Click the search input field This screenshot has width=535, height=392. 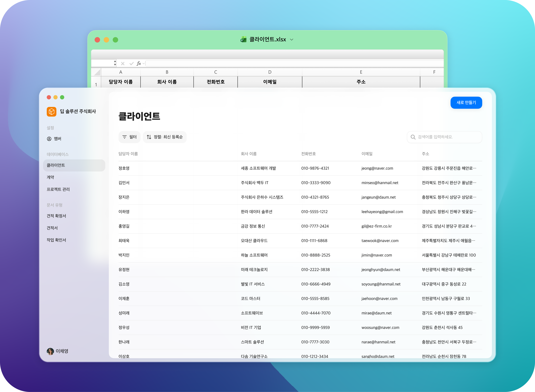point(448,137)
